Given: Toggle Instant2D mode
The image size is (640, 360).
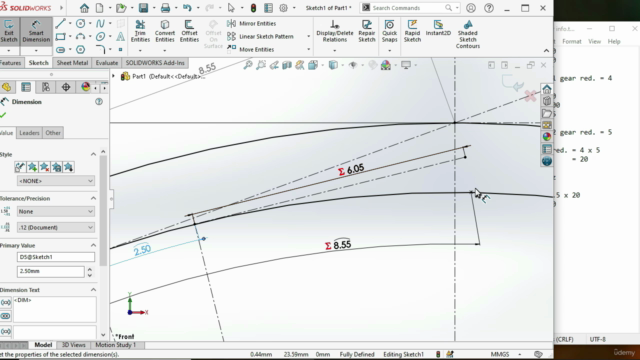Looking at the screenshot, I should (x=438, y=28).
